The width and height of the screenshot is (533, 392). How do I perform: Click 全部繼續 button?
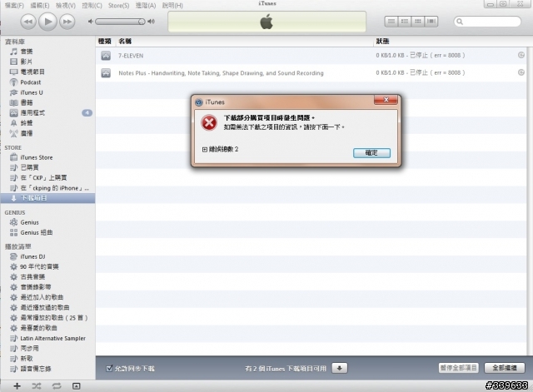pos(505,368)
